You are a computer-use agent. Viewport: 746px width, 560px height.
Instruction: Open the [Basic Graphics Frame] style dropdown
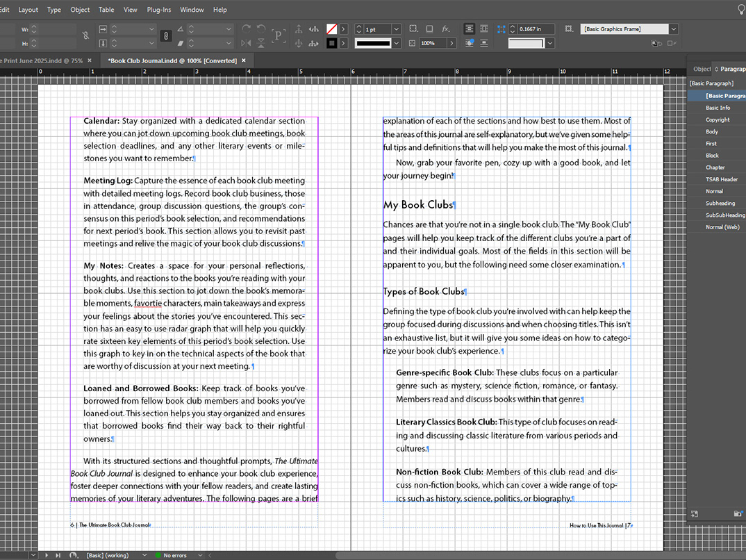(x=674, y=29)
